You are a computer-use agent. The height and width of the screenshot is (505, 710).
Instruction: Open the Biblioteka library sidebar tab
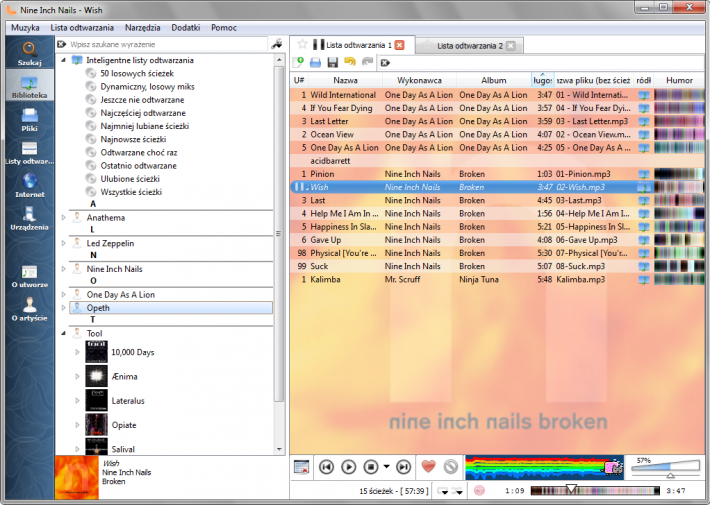[29, 86]
